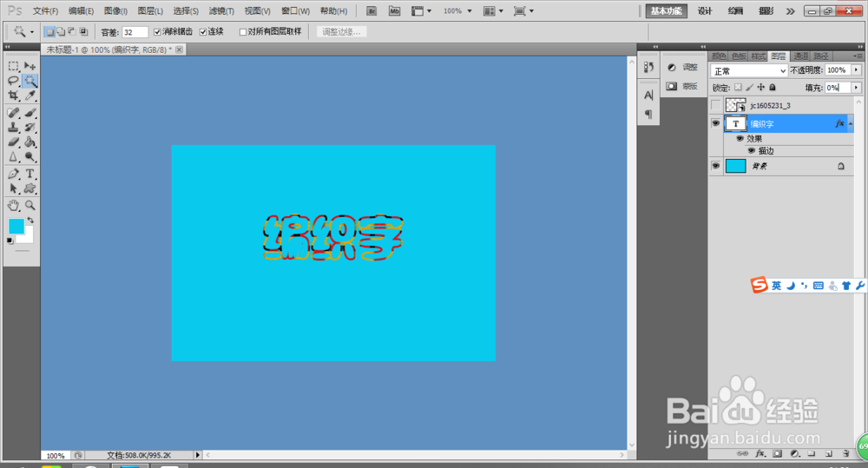Select the Sharpen/Blur triangle tool
Viewport: 868px width, 468px height.
13,157
